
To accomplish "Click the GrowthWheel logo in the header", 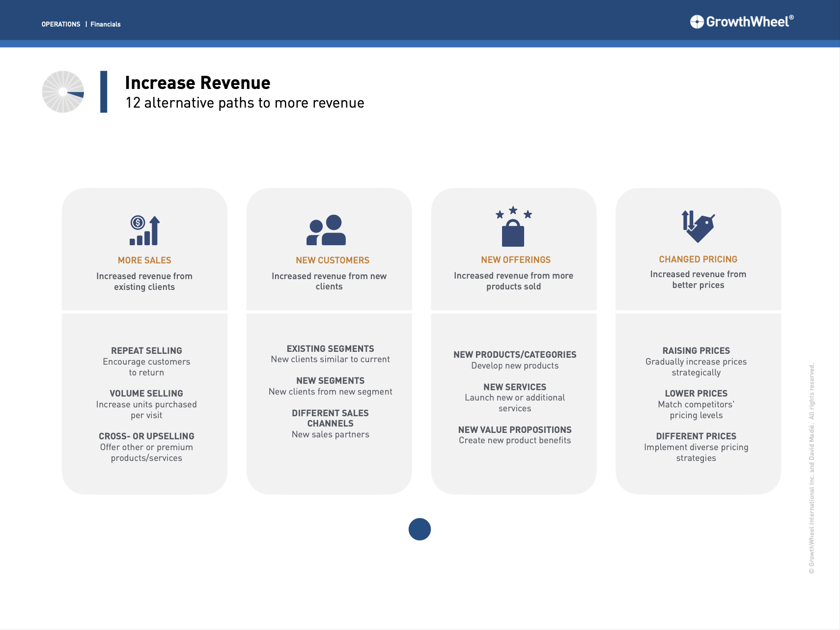I will point(742,21).
